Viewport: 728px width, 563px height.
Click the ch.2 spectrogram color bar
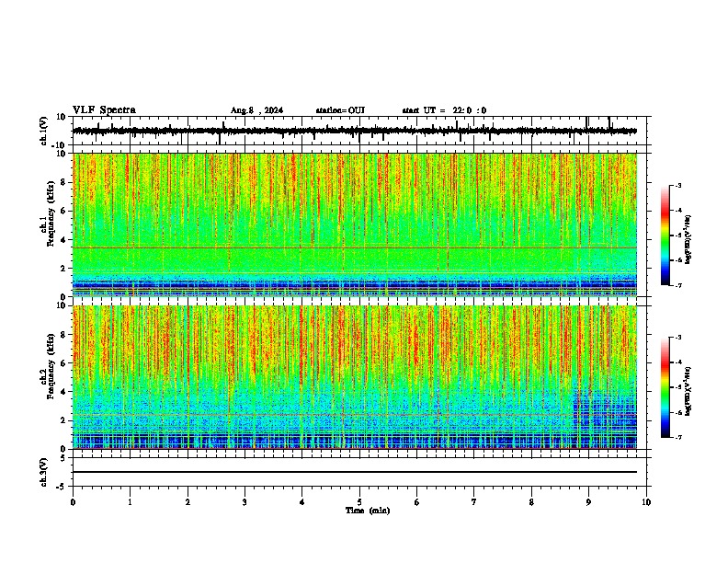665,387
